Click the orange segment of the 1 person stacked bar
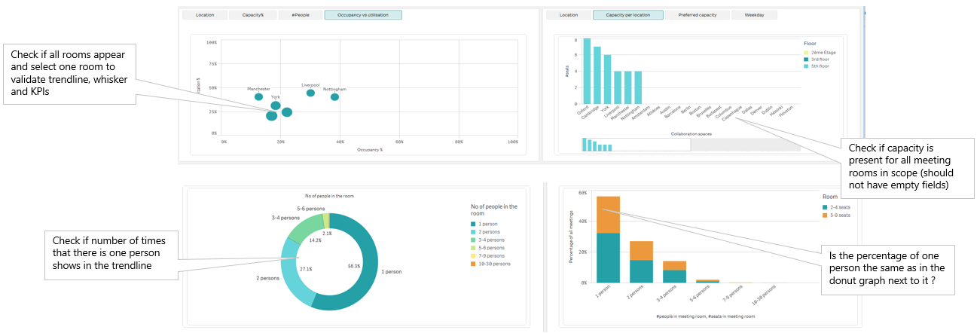This screenshot has height=333, width=980. (608, 215)
